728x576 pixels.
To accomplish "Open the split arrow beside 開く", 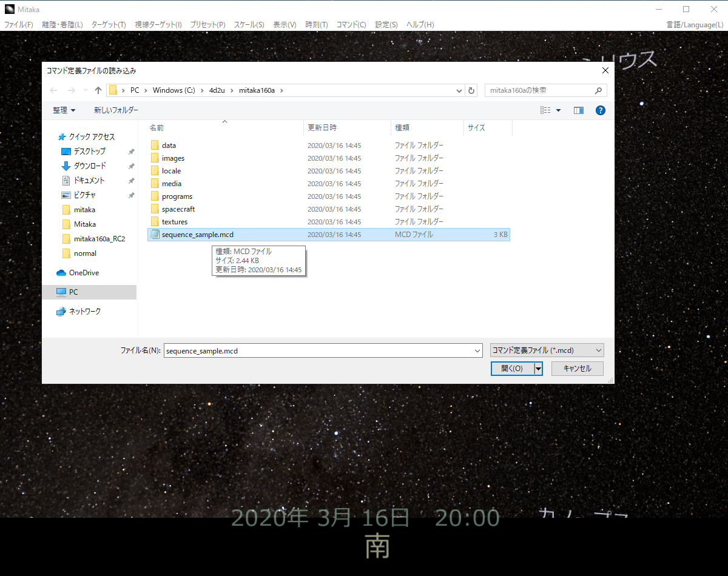I will click(x=538, y=369).
